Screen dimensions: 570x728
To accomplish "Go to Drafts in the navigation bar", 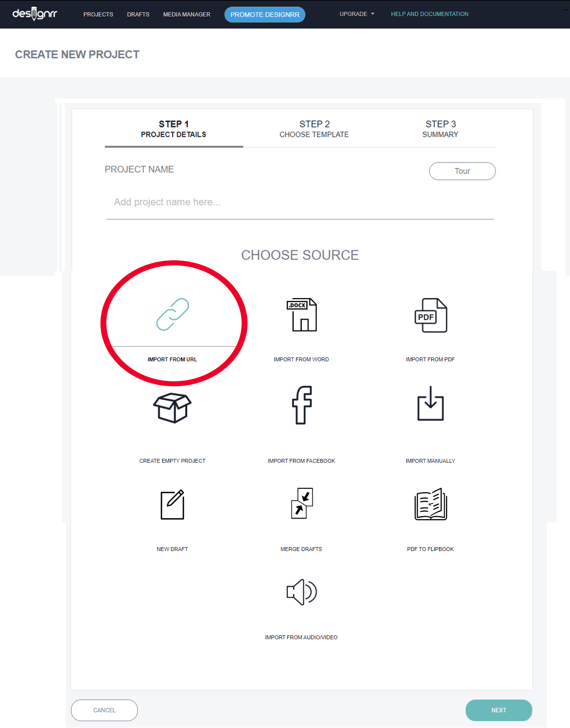I will pyautogui.click(x=138, y=15).
